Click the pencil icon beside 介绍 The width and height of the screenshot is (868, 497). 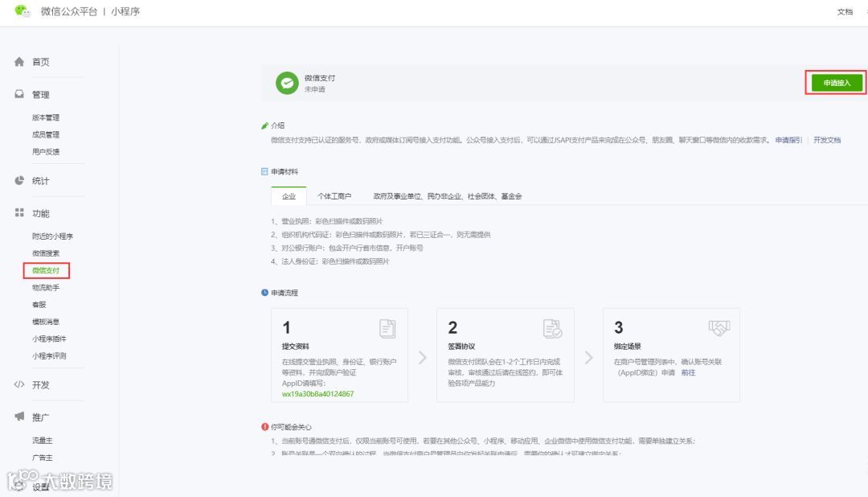pos(264,125)
